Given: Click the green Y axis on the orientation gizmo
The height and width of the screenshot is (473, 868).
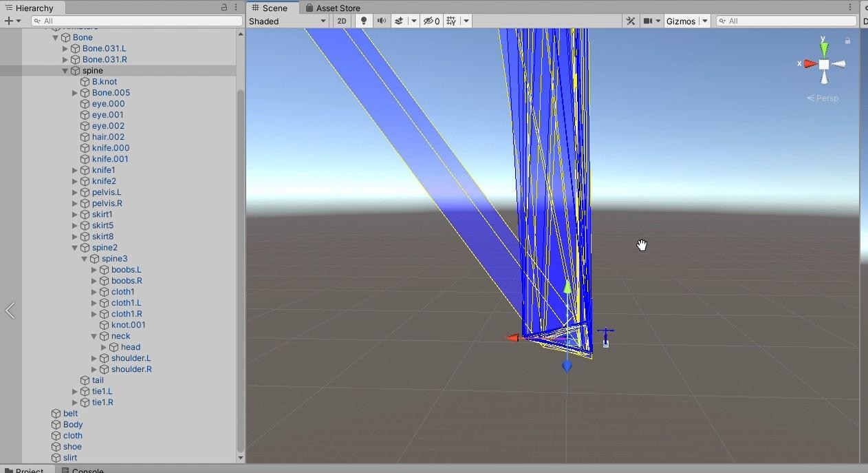Looking at the screenshot, I should click(x=823, y=47).
